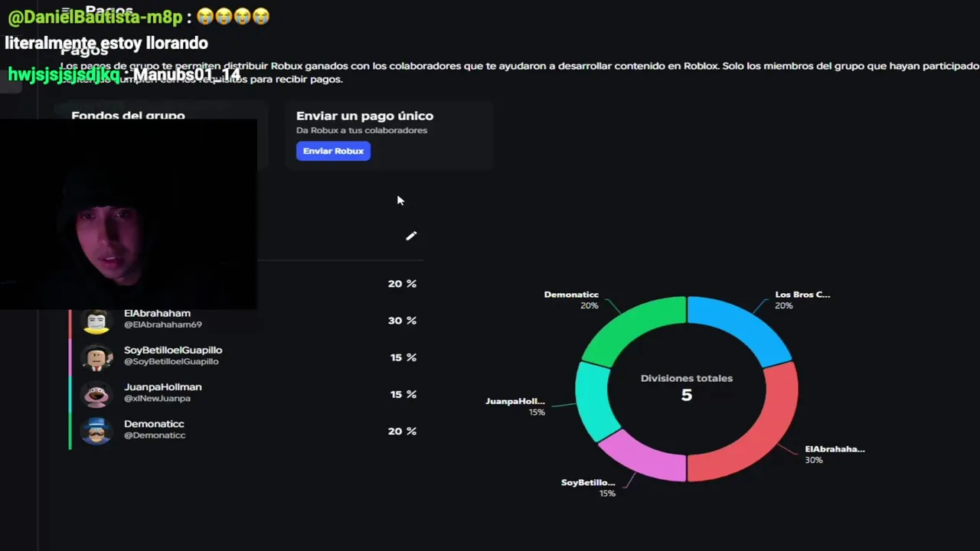980x551 pixels.
Task: Click the pencil edit icon
Action: point(411,236)
